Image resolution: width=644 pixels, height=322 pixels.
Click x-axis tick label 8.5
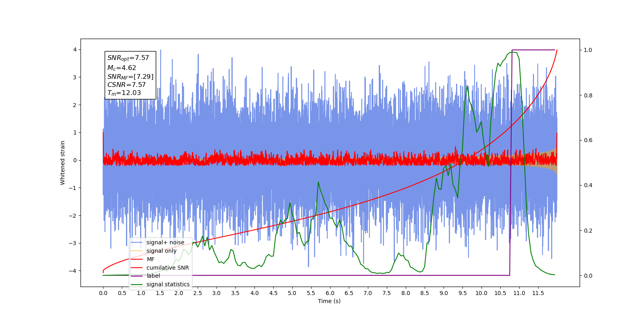click(425, 293)
